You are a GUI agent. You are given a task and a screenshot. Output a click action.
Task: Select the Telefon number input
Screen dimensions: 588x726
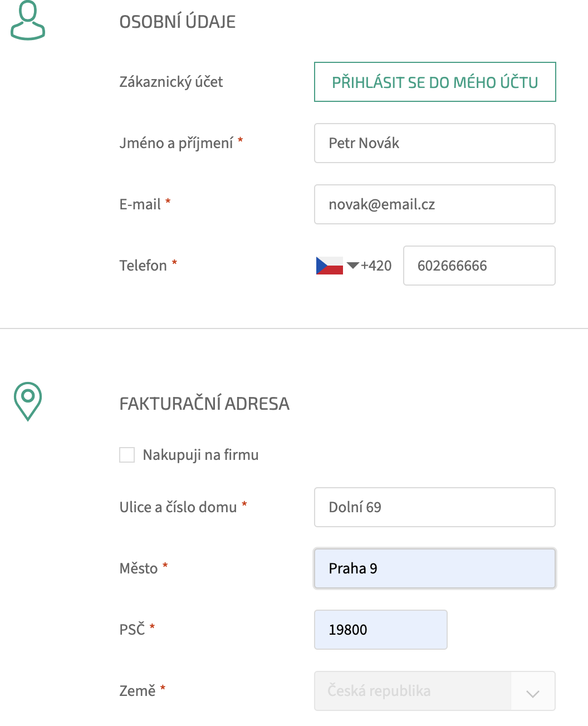coord(479,266)
